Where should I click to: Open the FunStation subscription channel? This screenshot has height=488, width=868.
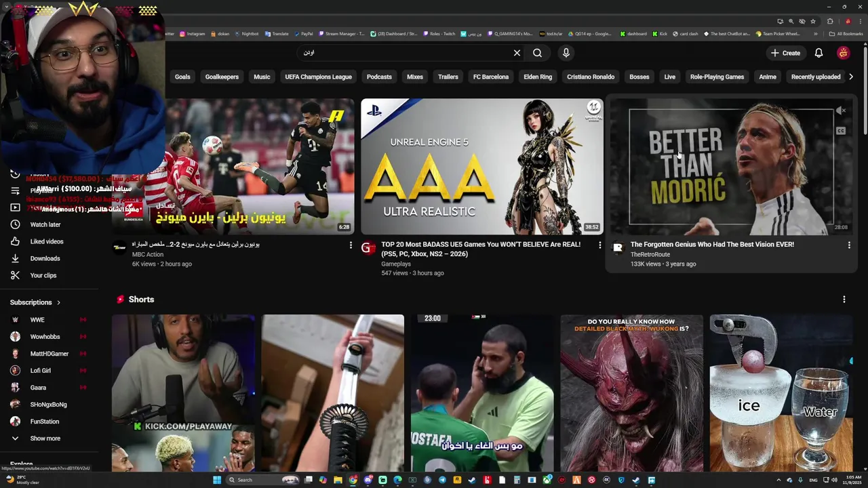(x=44, y=422)
